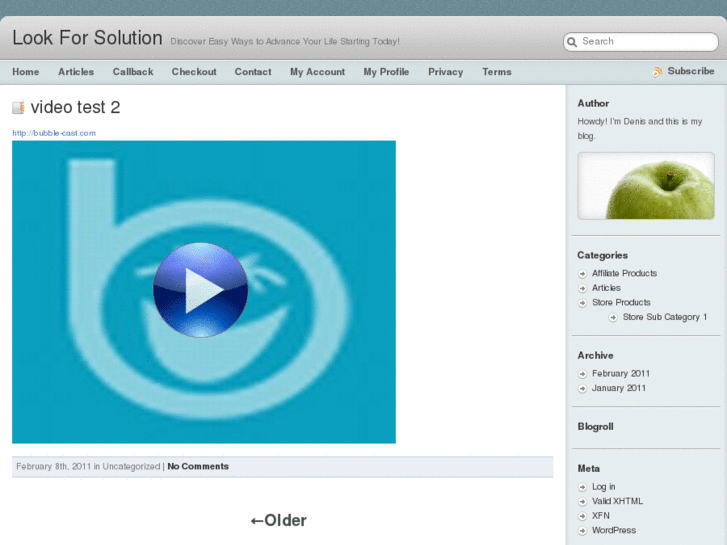Click the XFN link

click(x=600, y=516)
